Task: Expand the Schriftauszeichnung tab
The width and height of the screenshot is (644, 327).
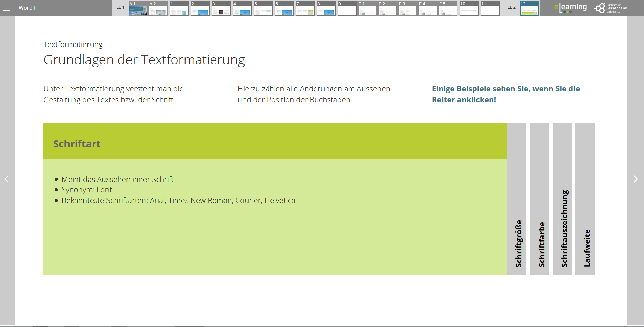Action: click(x=562, y=199)
